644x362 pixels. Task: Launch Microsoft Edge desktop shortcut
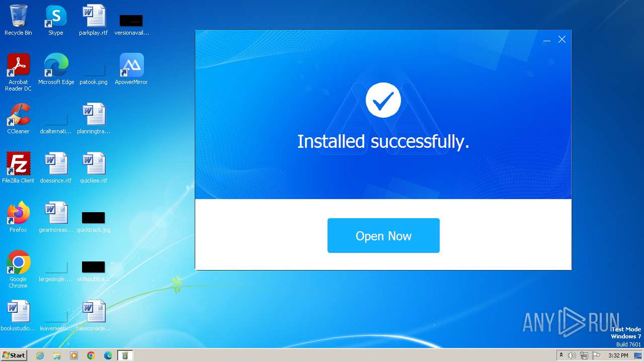tap(56, 69)
